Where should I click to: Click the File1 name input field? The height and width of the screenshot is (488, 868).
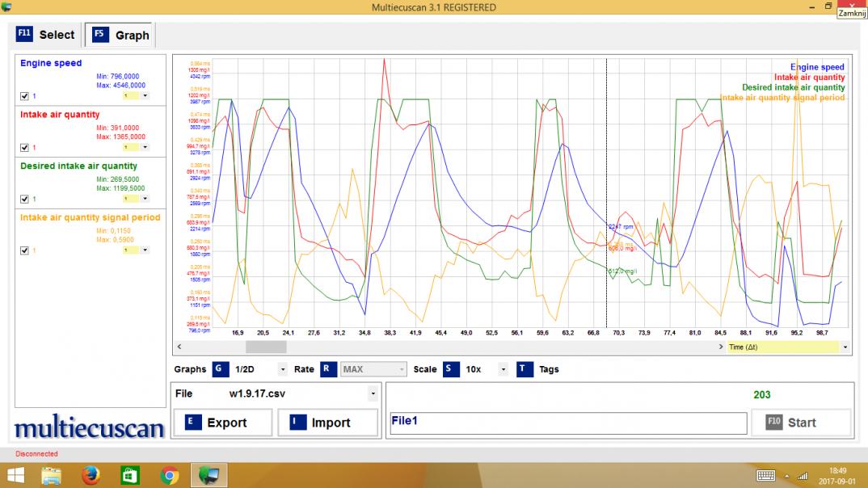[x=567, y=423]
